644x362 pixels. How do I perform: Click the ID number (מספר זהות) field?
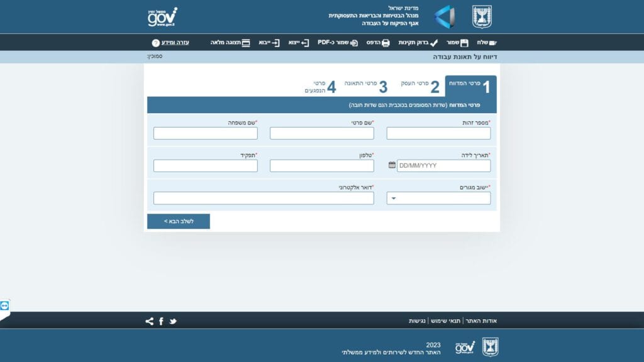tap(438, 133)
